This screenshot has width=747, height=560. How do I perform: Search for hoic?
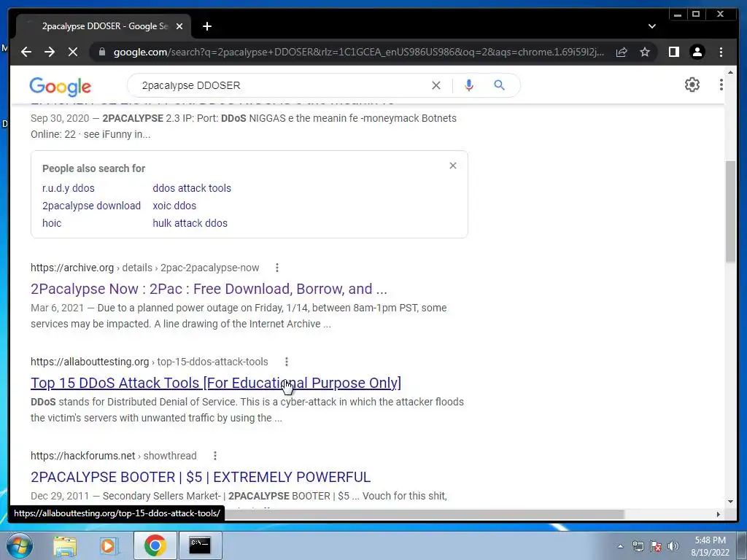pos(52,223)
